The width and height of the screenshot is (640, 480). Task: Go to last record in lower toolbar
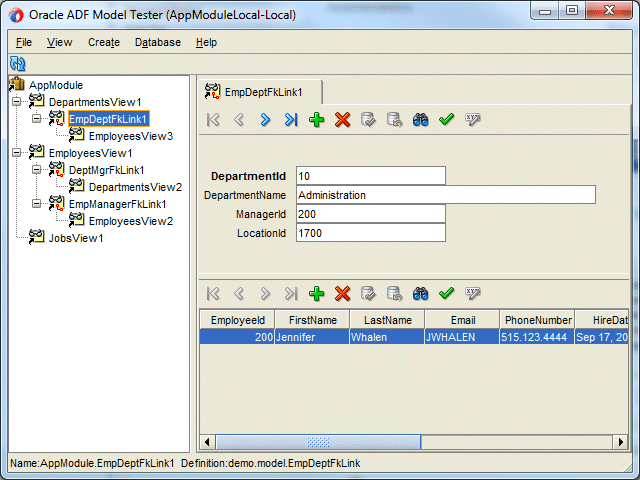(291, 293)
